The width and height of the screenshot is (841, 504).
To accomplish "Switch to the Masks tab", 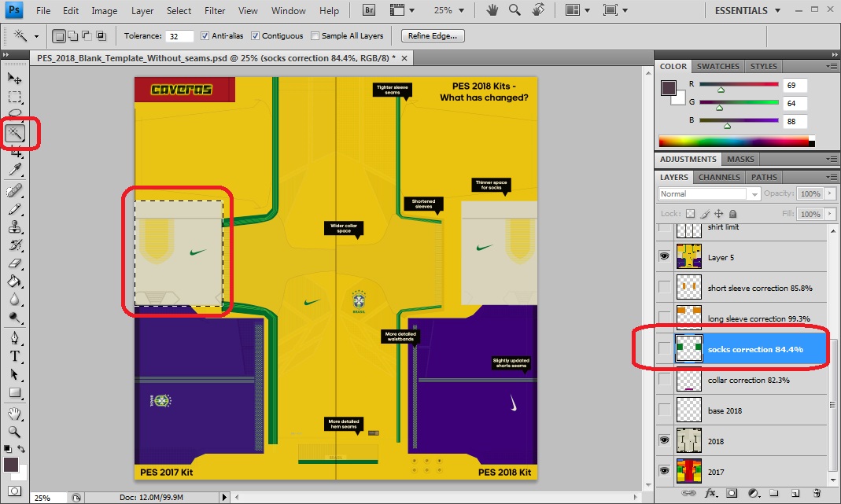I will coord(740,159).
